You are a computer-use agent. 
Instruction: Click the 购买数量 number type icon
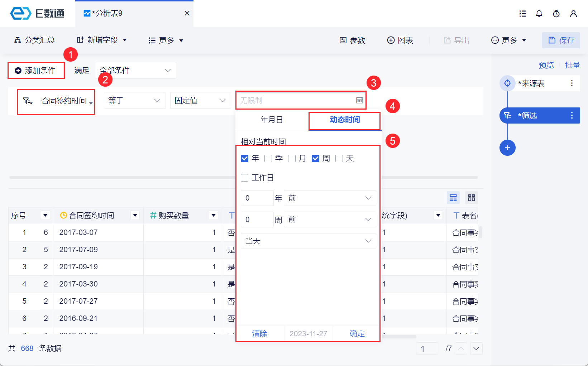(153, 216)
